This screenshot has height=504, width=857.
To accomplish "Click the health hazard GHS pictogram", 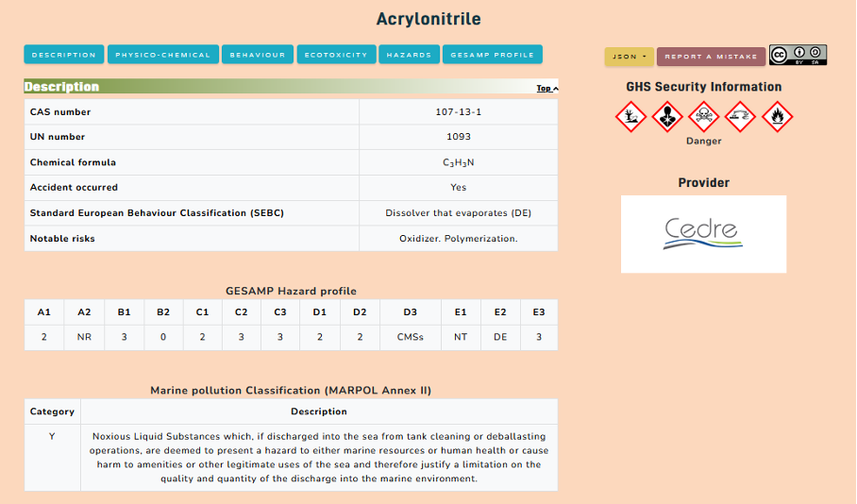I will tap(667, 116).
